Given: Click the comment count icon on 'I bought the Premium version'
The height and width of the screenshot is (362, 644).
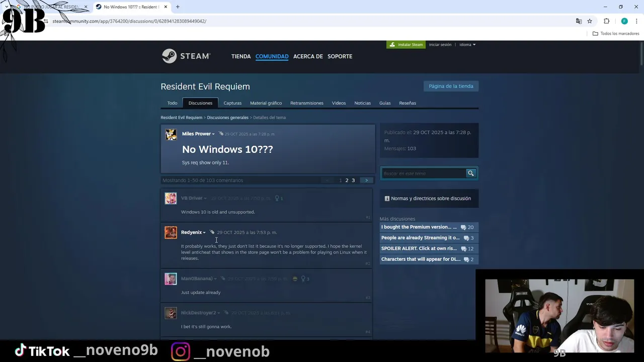Looking at the screenshot, I should (x=463, y=227).
